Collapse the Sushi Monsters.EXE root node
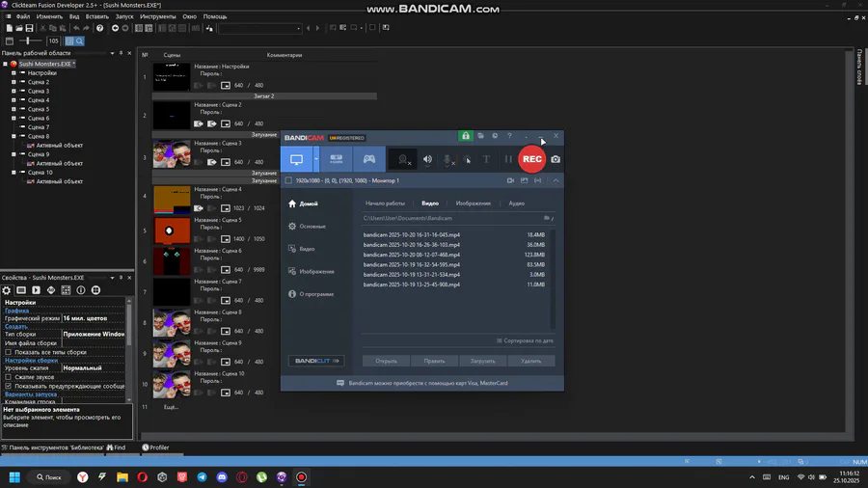This screenshot has height=488, width=868. pos(5,64)
